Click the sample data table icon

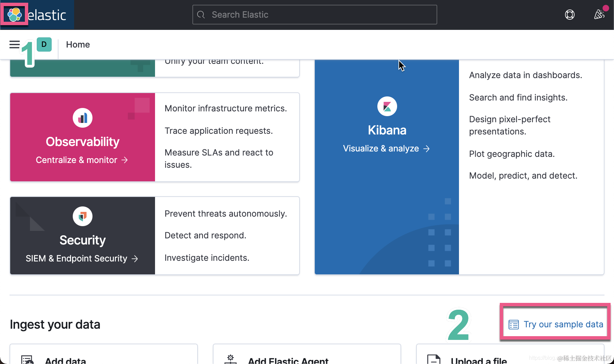click(x=513, y=325)
